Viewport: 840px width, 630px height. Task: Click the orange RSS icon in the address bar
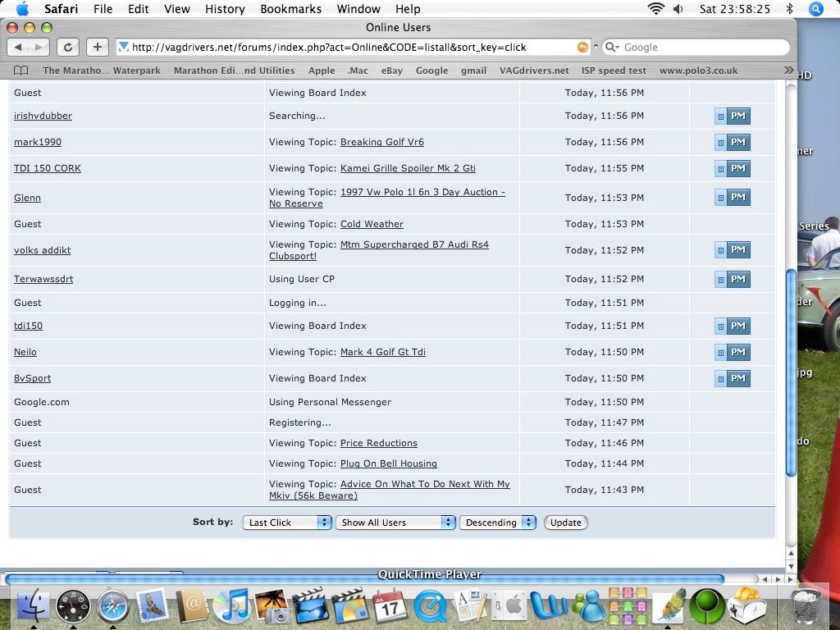pyautogui.click(x=582, y=48)
